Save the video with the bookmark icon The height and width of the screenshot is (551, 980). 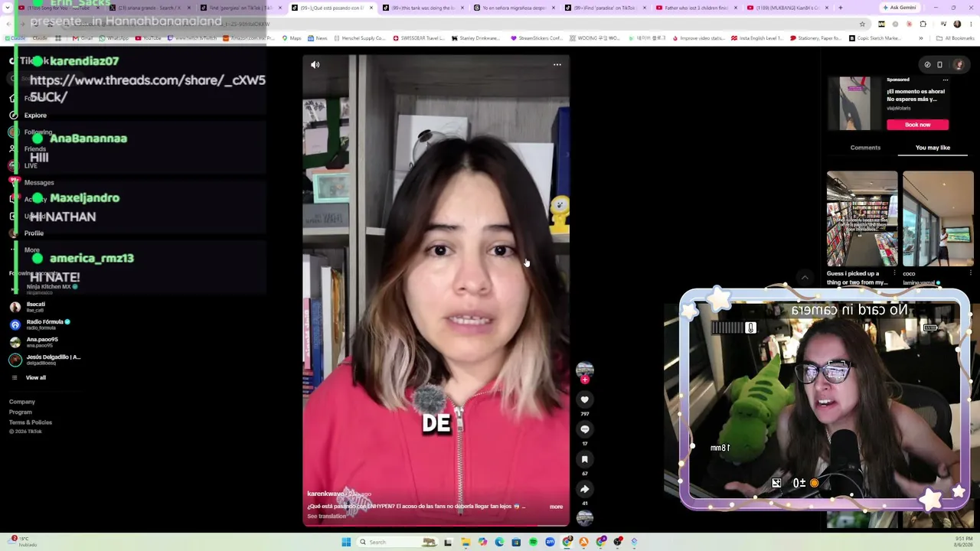pos(584,459)
